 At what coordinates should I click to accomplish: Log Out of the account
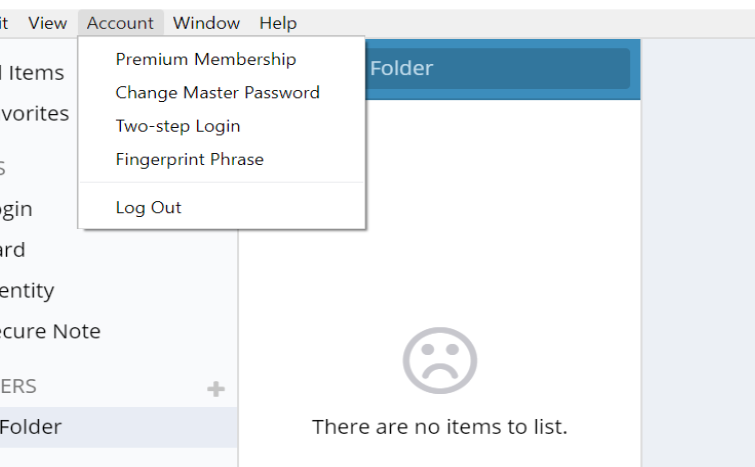point(148,207)
